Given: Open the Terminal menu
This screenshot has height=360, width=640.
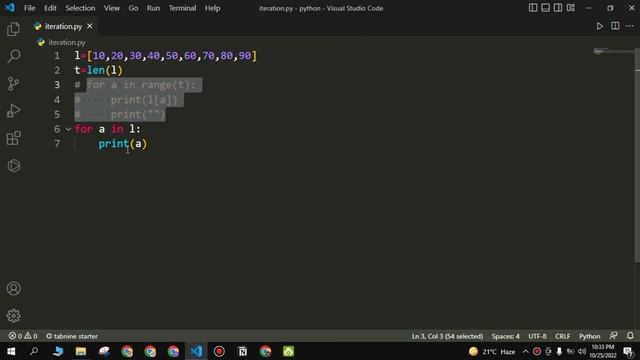Looking at the screenshot, I should (x=182, y=8).
